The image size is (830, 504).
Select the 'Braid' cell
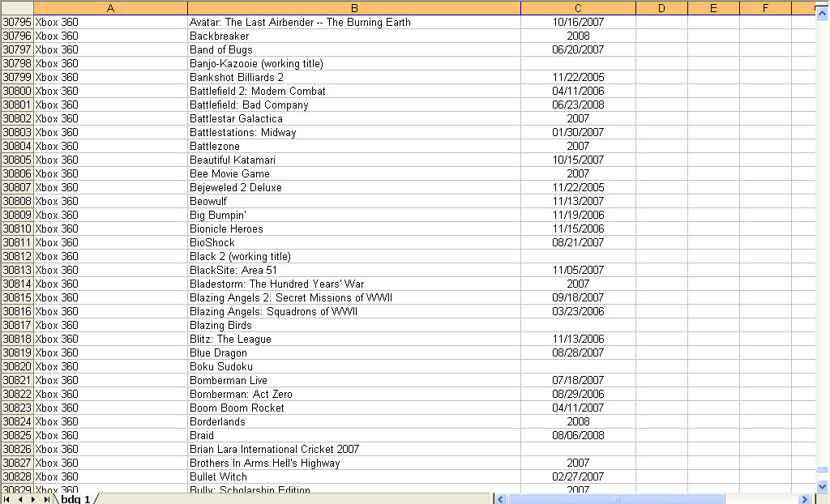[x=354, y=435]
